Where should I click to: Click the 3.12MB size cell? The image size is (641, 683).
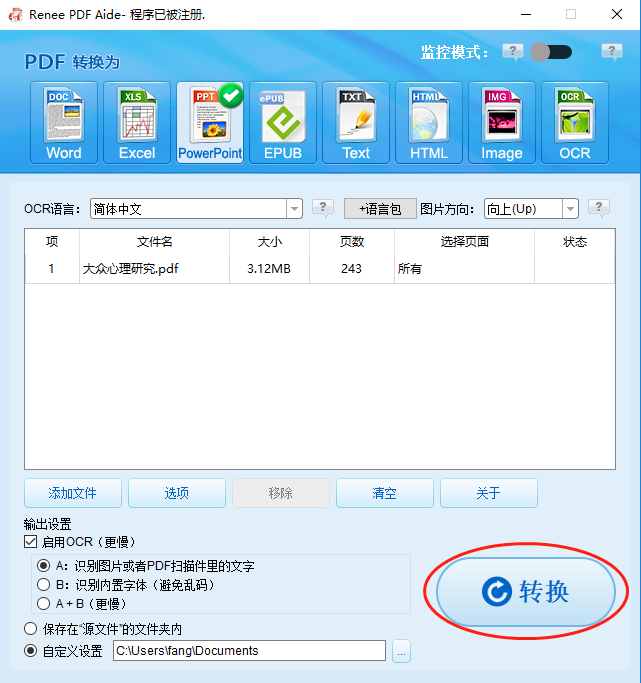click(270, 269)
